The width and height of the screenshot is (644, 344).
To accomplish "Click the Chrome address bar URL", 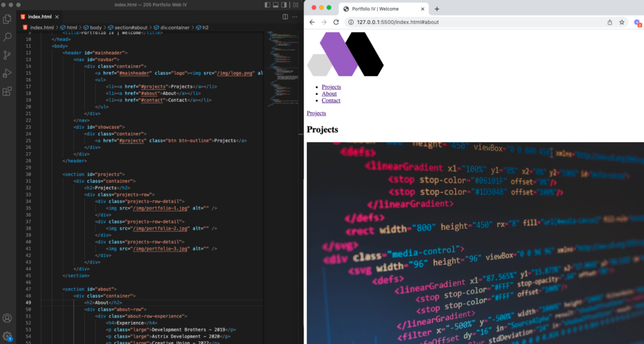I will coord(397,22).
